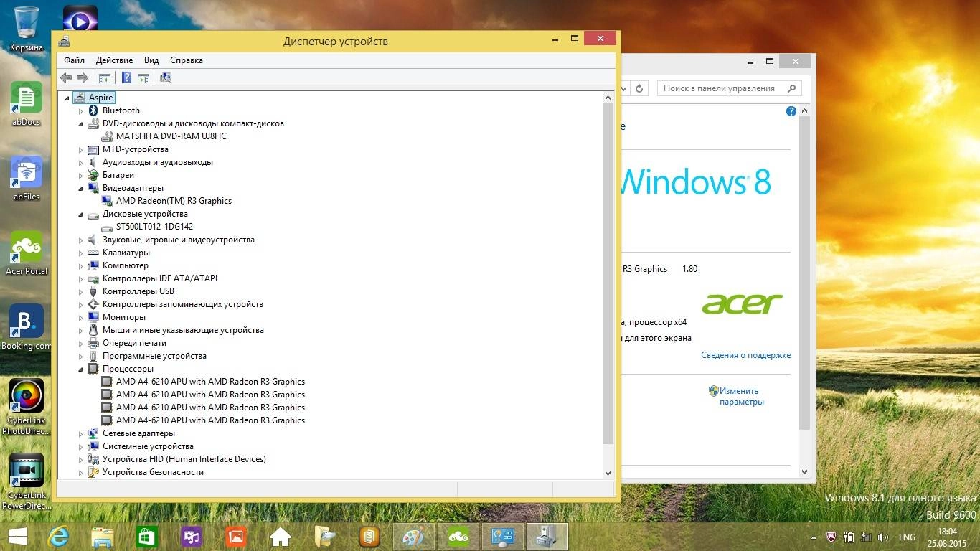Click refresh button in Control Panel window
Viewport: 980px width, 551px height.
tap(639, 88)
